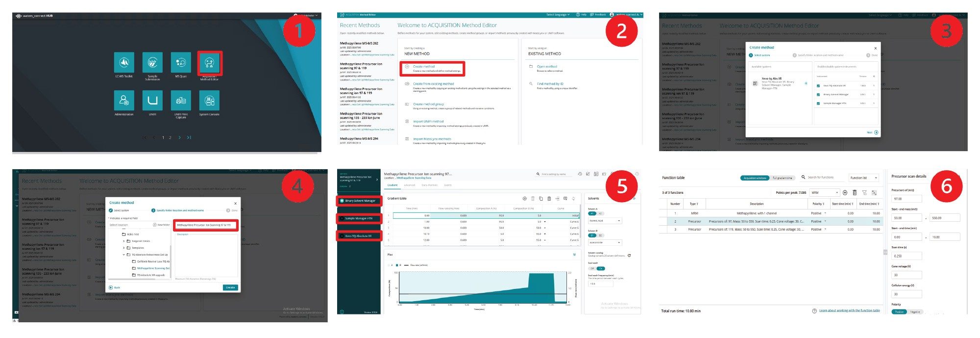Switch to the Data channels tab

429,185
